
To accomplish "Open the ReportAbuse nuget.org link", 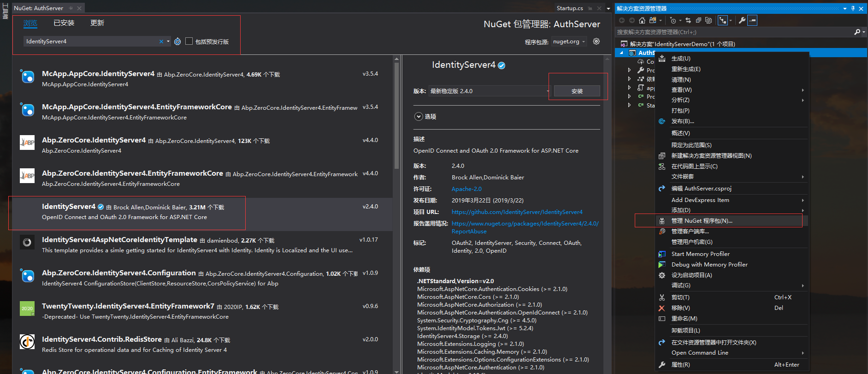I will point(525,227).
